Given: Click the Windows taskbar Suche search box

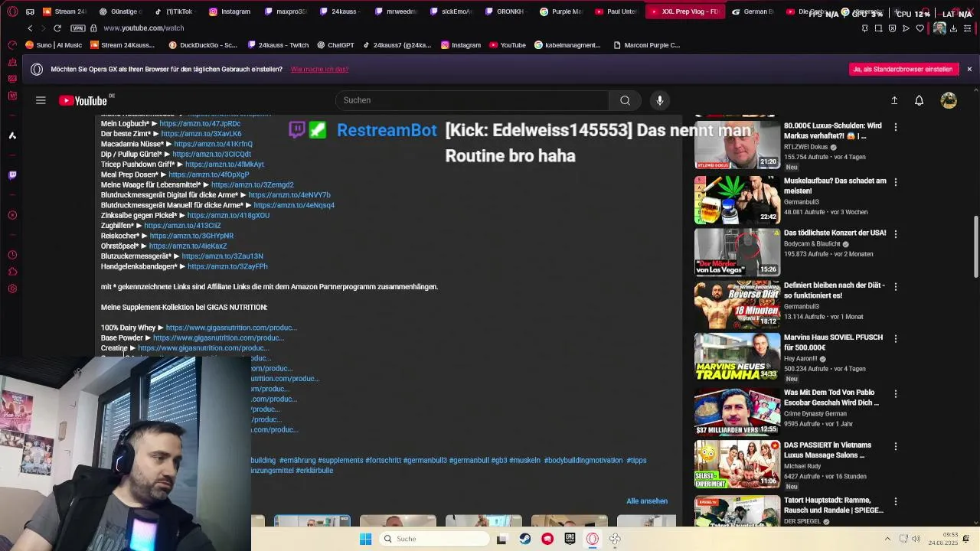Looking at the screenshot, I should (434, 539).
